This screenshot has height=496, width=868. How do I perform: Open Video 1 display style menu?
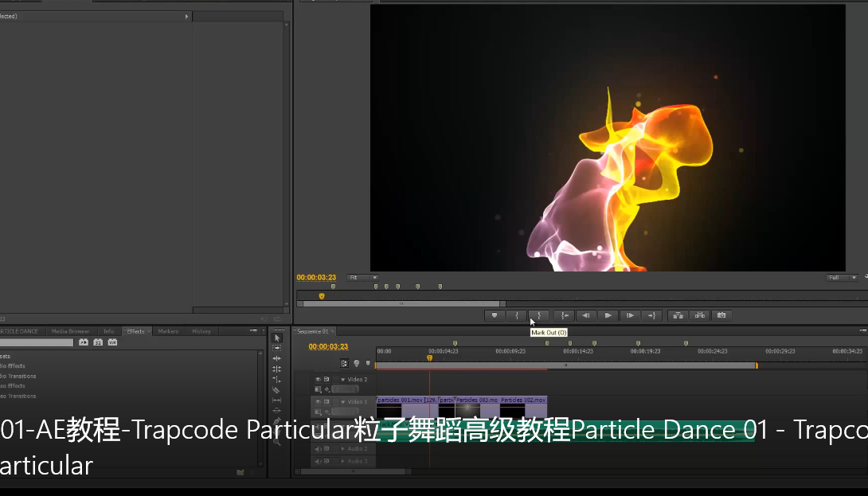pos(318,412)
